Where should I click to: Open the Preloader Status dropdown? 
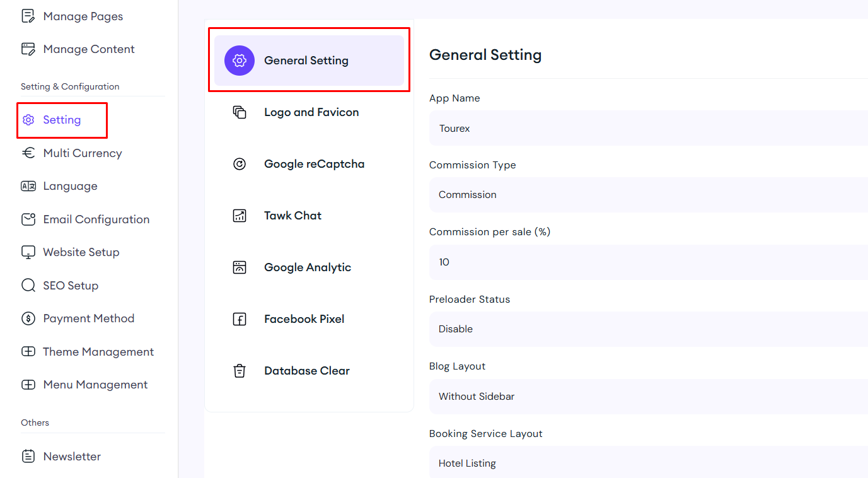tap(648, 329)
